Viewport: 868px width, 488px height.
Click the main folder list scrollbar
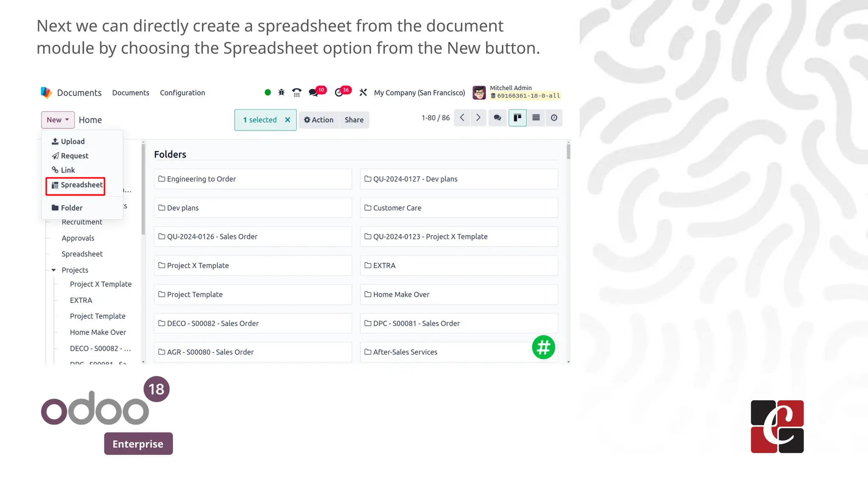[x=568, y=152]
